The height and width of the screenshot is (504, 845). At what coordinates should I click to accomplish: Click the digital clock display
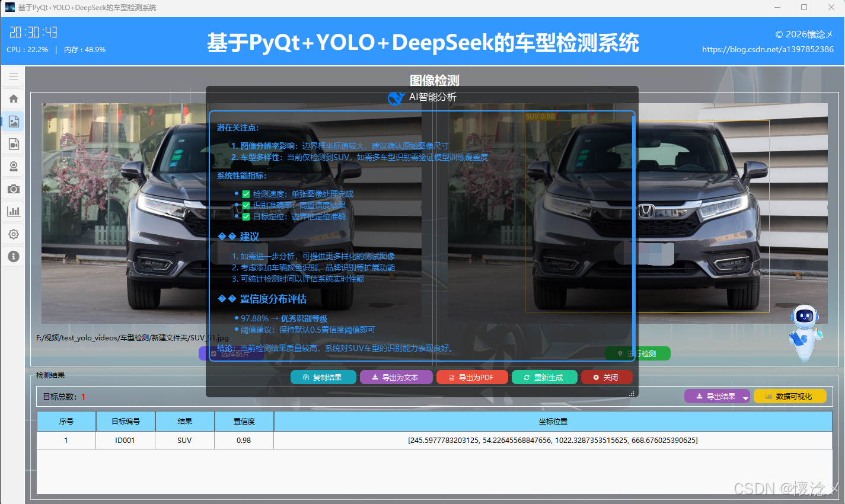click(33, 32)
